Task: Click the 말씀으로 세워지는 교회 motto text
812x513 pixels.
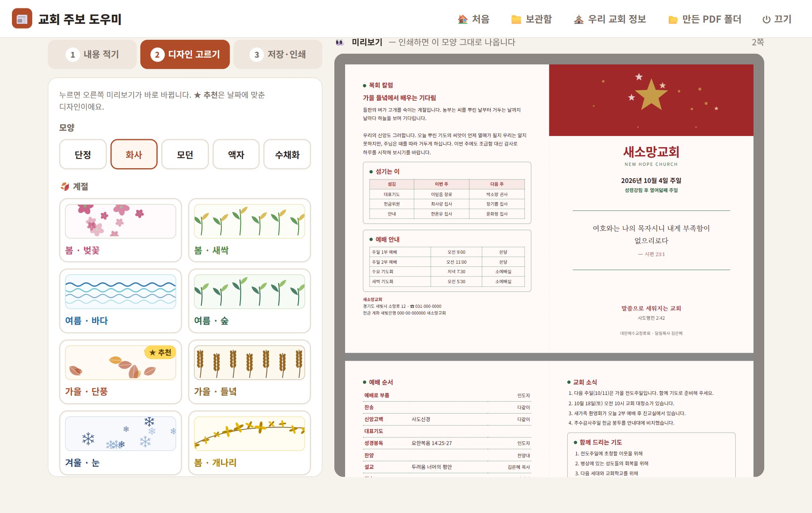Action: 651,308
